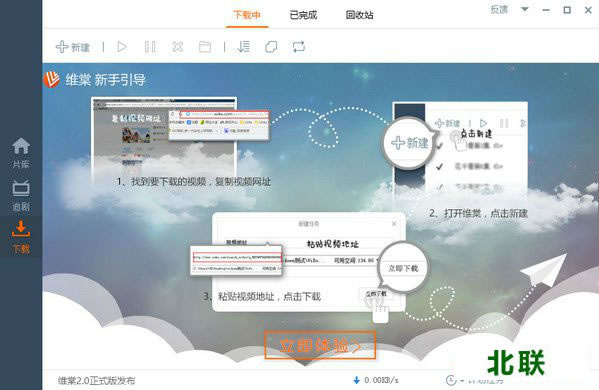Click the 反馈 feedback link
Screen dimensions: 599x390
499,10
